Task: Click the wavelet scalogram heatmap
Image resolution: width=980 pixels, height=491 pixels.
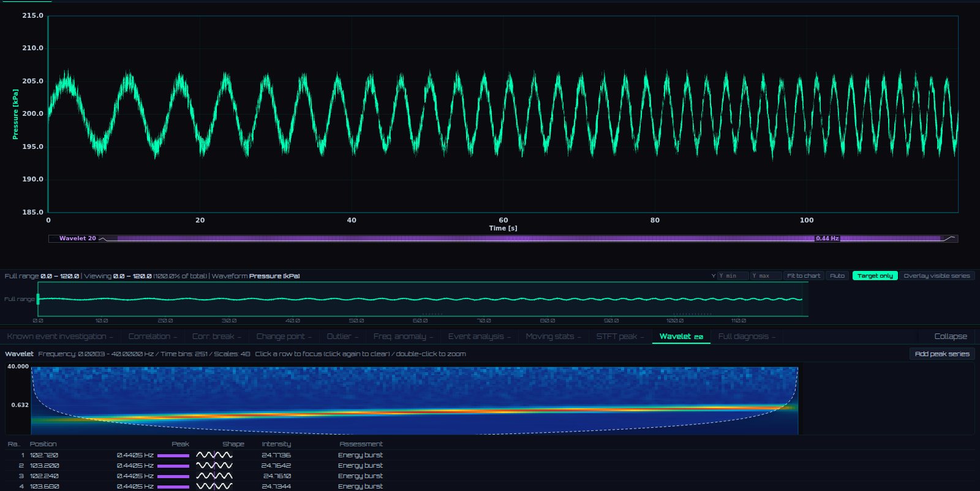Action: point(415,401)
